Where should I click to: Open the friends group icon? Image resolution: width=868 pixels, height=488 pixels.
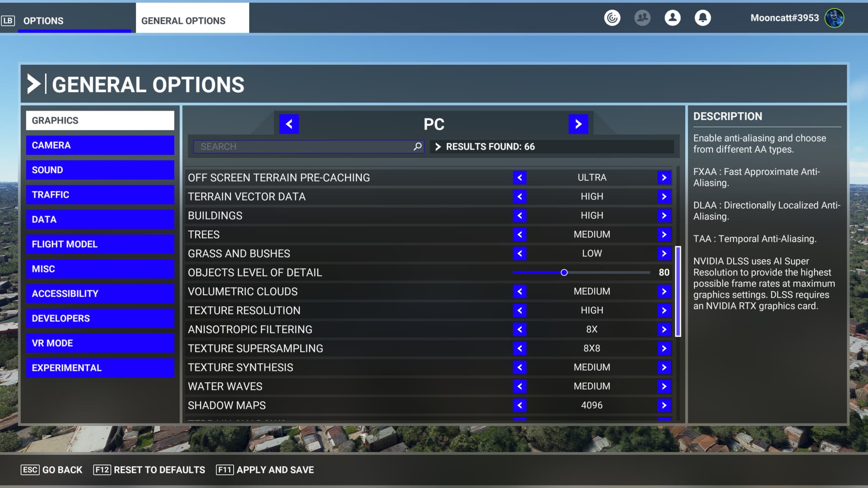click(642, 18)
